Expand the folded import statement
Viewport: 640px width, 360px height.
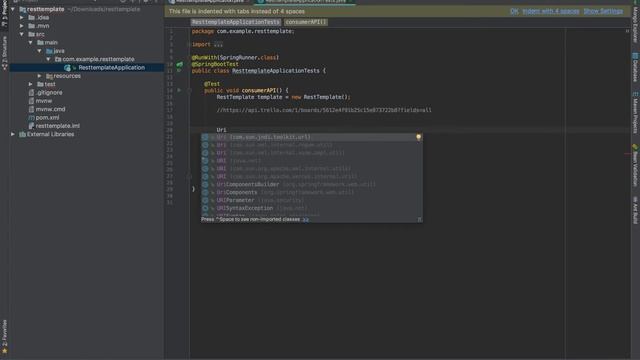[218, 44]
